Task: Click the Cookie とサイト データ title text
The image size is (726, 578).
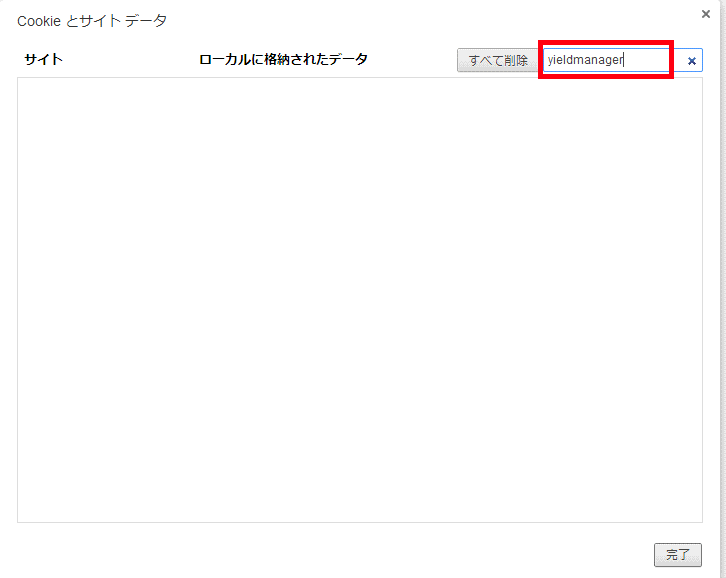Action: [x=92, y=21]
